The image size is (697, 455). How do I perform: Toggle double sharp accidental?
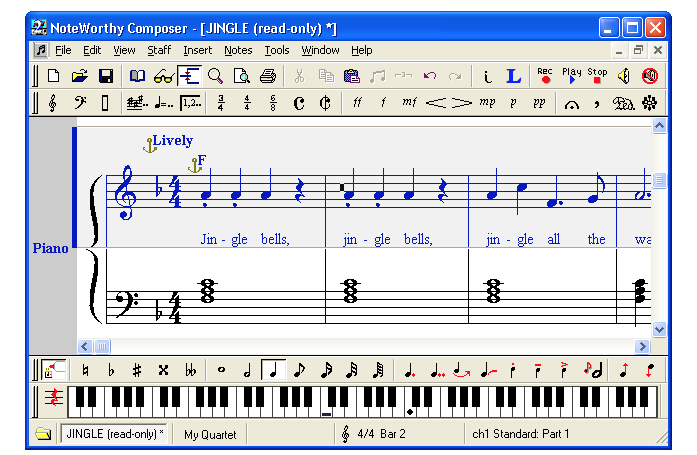click(x=163, y=370)
